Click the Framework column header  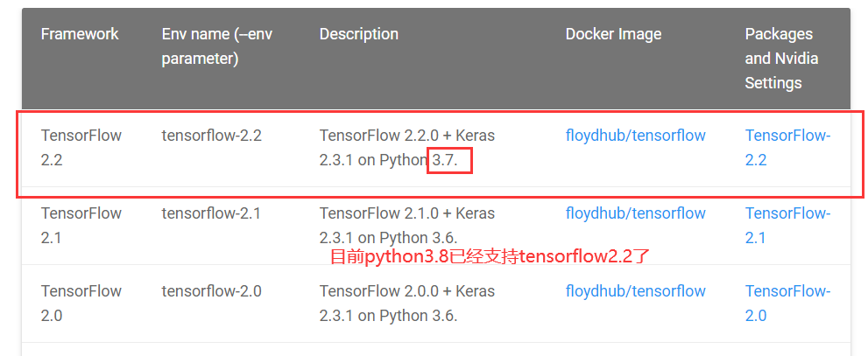[80, 34]
